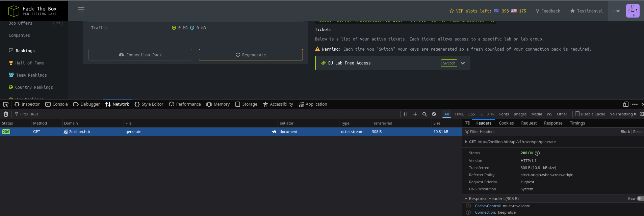Click the Regenerate button

tap(251, 55)
